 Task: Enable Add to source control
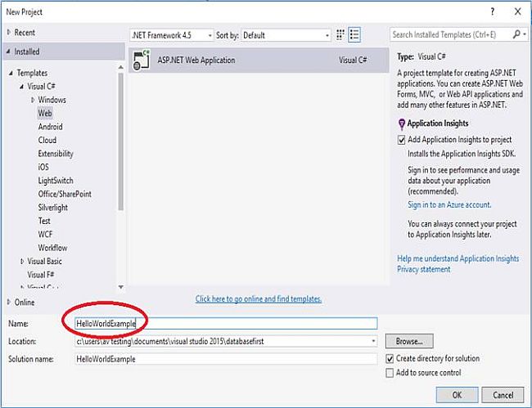coord(390,373)
